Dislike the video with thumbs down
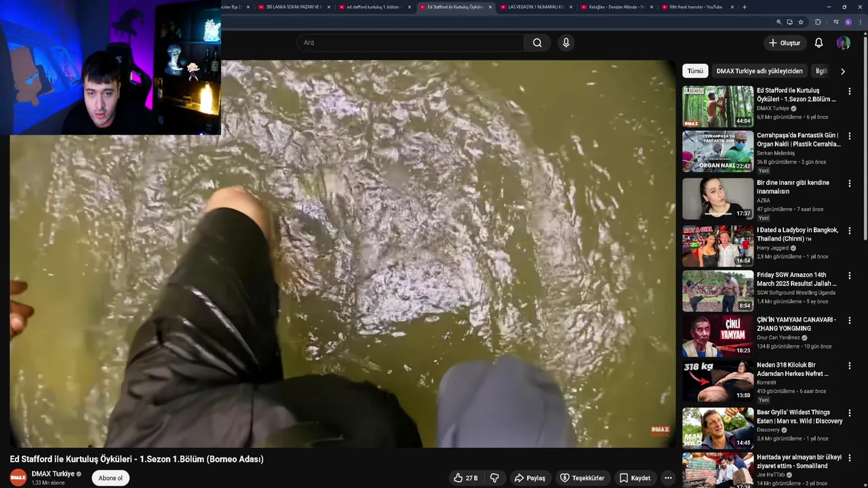 click(x=494, y=478)
